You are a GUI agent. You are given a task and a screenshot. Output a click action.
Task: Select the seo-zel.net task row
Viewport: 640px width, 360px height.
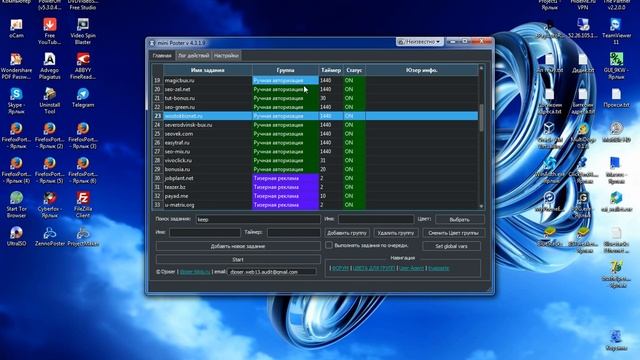pos(320,89)
